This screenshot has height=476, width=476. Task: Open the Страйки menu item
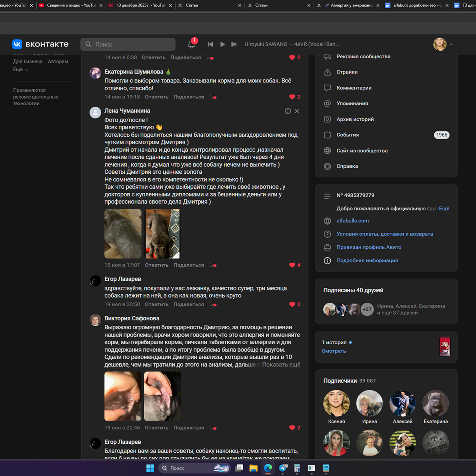click(347, 72)
